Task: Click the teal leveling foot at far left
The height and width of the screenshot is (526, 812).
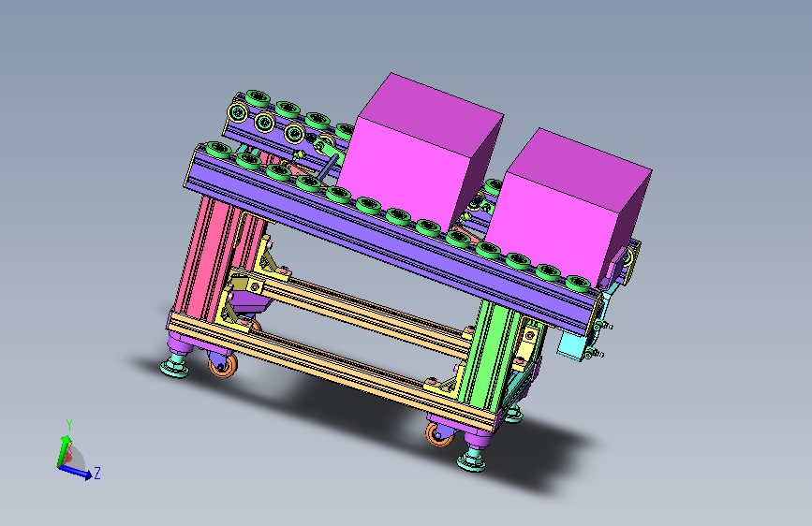Action: (175, 367)
